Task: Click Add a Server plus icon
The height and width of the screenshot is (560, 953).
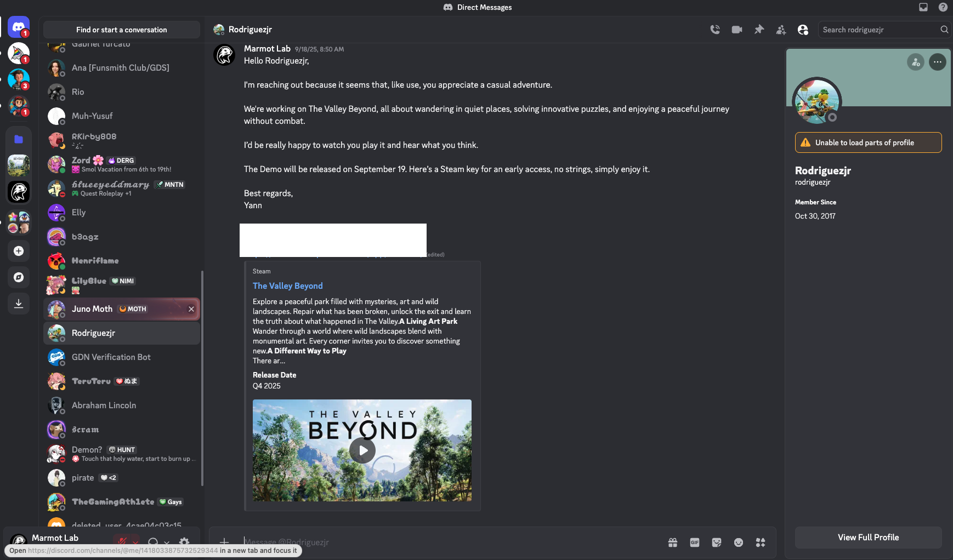Action: (19, 251)
